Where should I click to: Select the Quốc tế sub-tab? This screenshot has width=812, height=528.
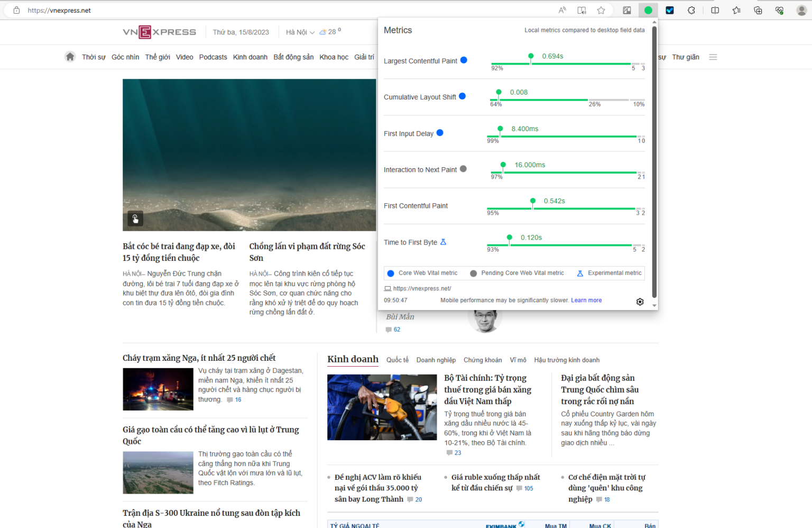pyautogui.click(x=398, y=360)
